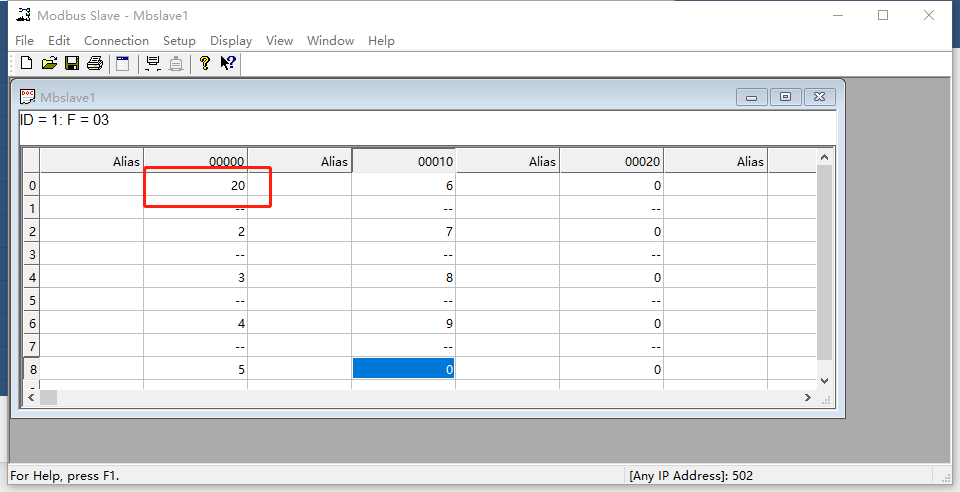Save the document with the floppy disk icon
Viewport: 960px width, 492px height.
tap(72, 63)
